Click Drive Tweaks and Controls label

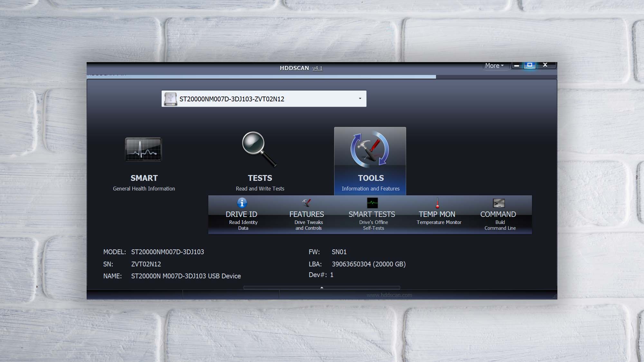[308, 225]
